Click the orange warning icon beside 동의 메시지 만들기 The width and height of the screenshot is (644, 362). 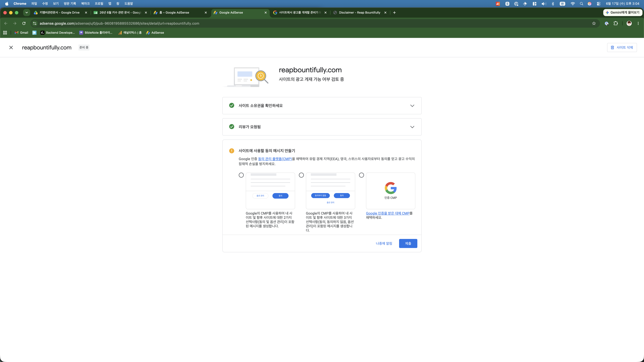pyautogui.click(x=231, y=151)
